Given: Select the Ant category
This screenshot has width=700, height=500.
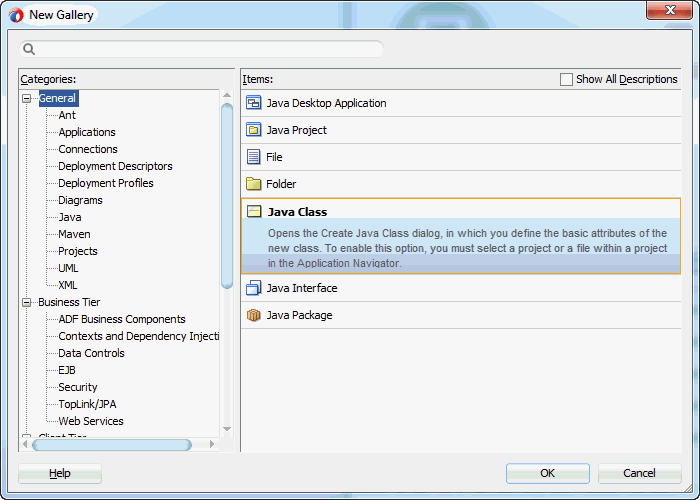Looking at the screenshot, I should [x=67, y=115].
